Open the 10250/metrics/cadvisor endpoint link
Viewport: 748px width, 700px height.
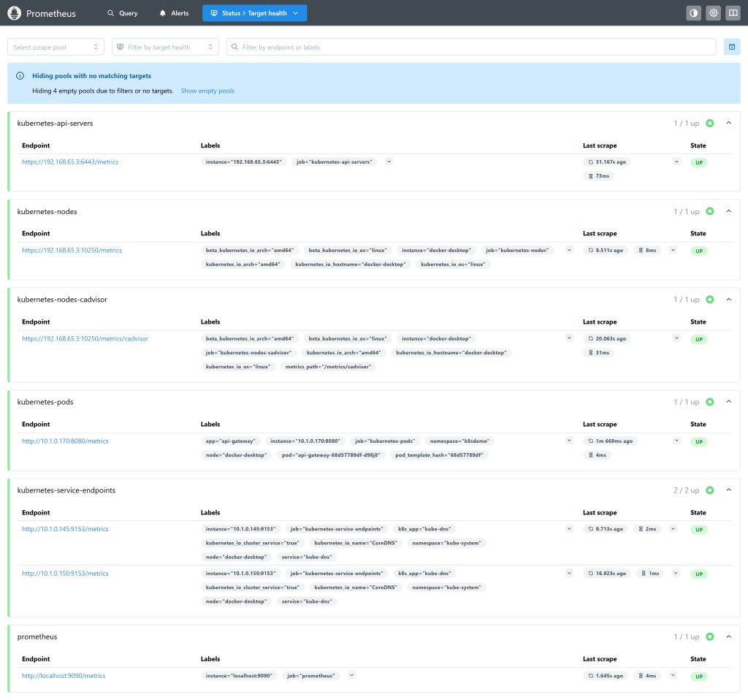(x=85, y=338)
